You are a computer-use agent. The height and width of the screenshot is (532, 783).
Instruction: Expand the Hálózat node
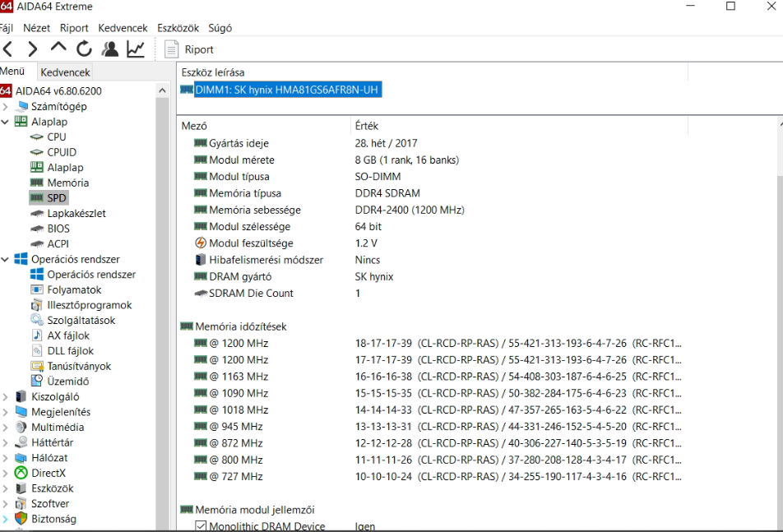(x=6, y=458)
